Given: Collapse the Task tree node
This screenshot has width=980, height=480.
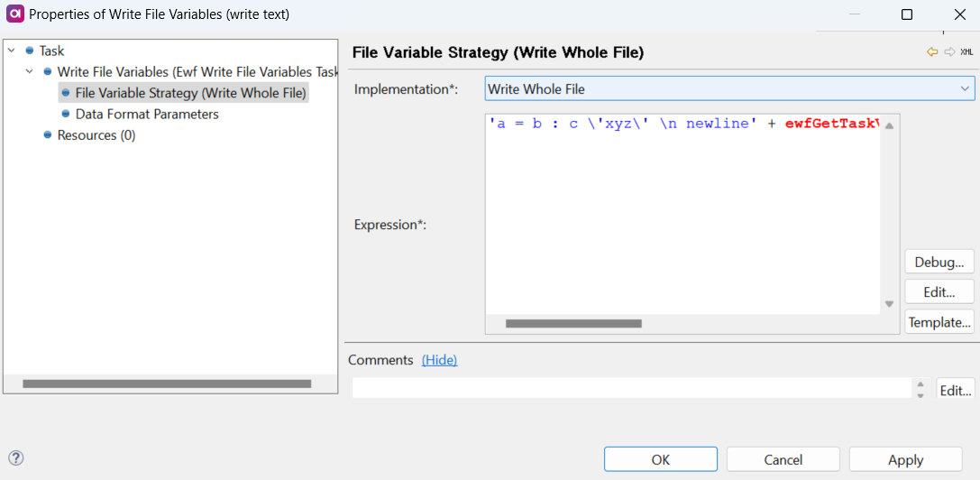Looking at the screenshot, I should pyautogui.click(x=11, y=51).
